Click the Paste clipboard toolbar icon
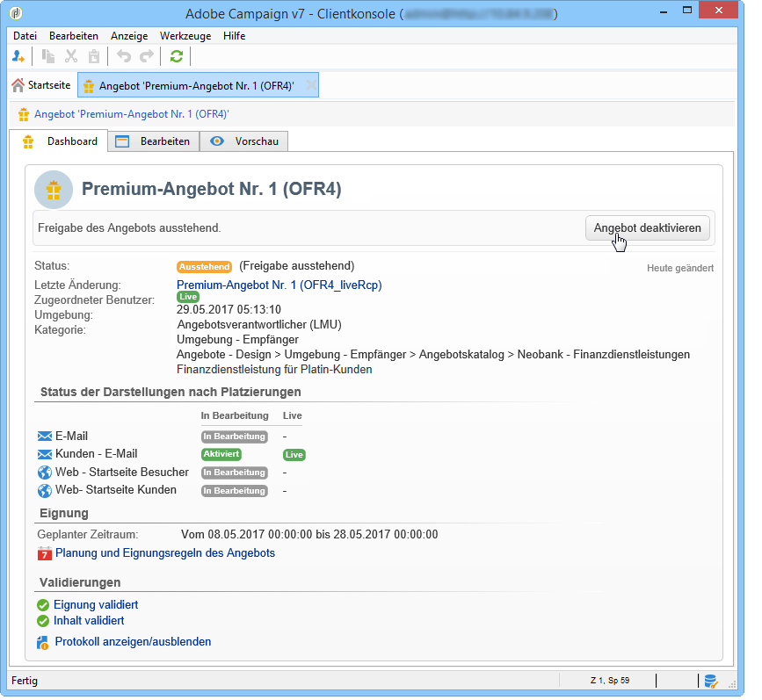The height and width of the screenshot is (700, 762). [x=94, y=56]
